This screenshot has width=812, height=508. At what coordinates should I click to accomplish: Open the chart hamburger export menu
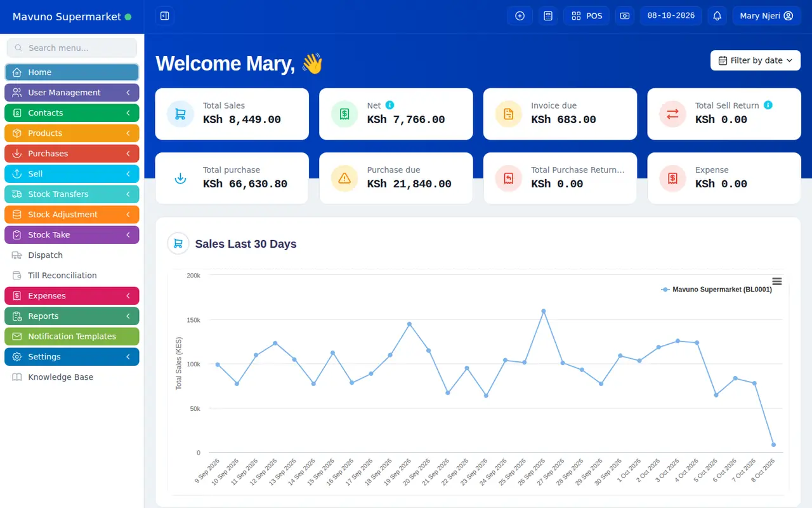(776, 281)
